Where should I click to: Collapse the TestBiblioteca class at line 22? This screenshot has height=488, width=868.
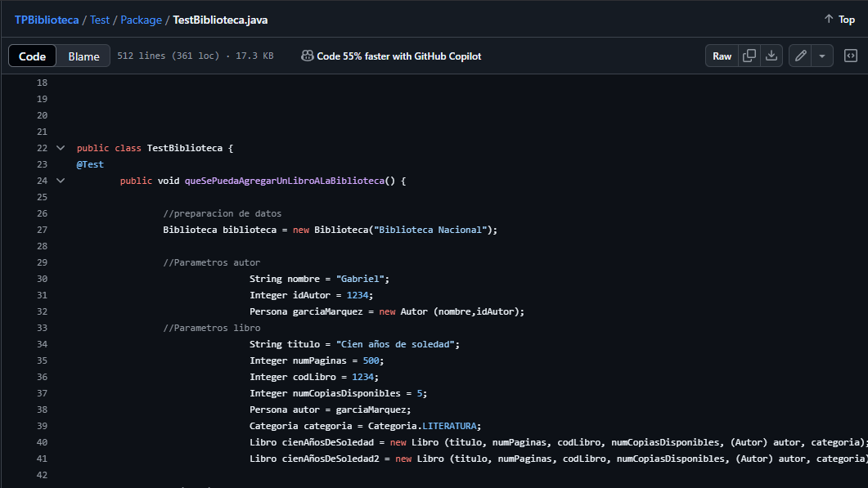tap(60, 147)
